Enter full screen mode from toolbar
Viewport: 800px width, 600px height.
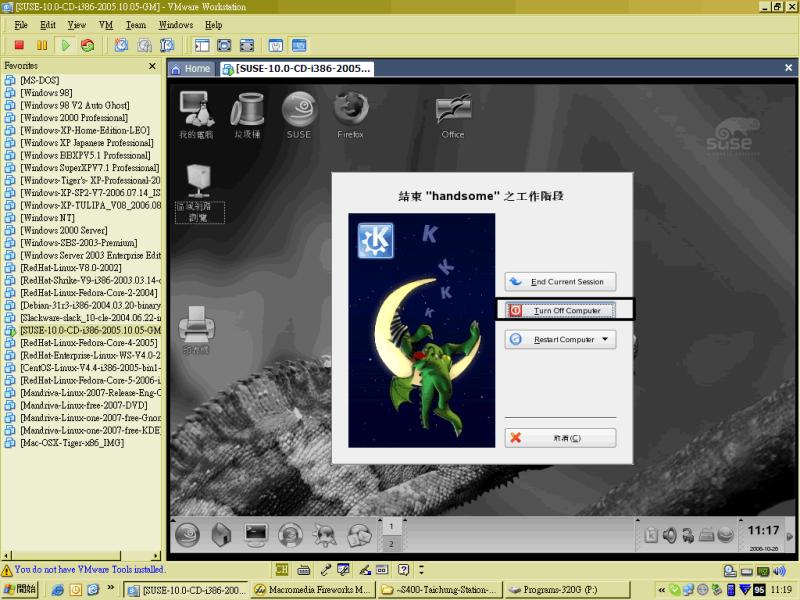246,45
